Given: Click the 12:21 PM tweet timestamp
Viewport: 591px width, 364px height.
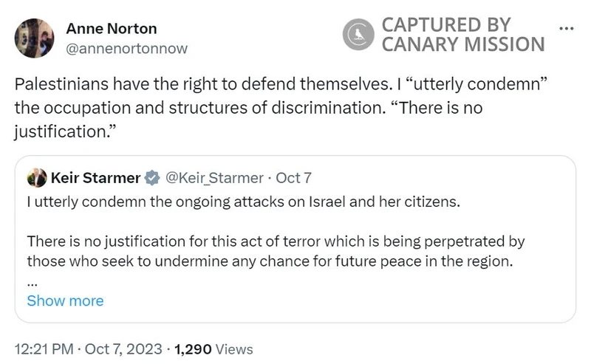Looking at the screenshot, I should (45, 348).
